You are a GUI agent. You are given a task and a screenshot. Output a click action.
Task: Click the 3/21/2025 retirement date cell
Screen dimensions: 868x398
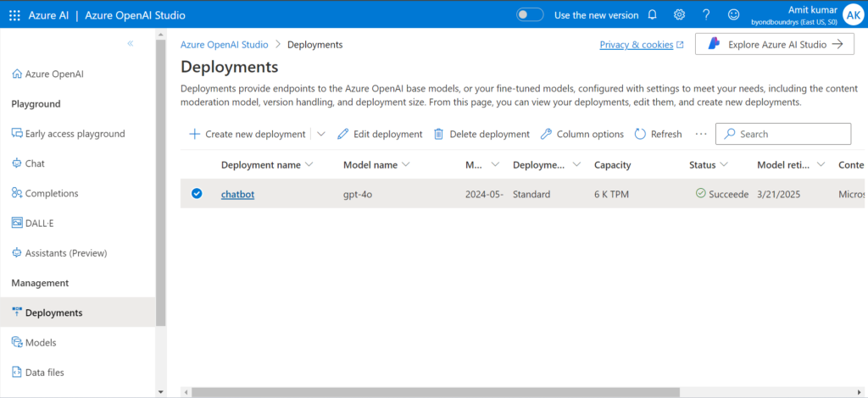tap(779, 194)
